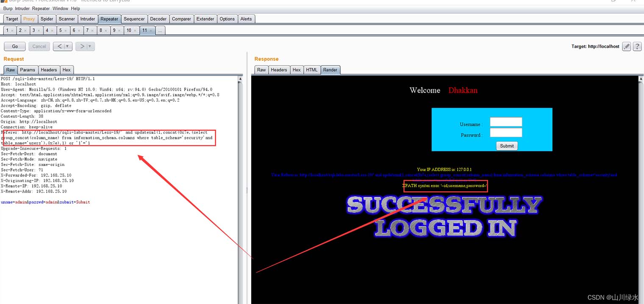Click the User-Agent header line
The image size is (644, 304).
106,89
